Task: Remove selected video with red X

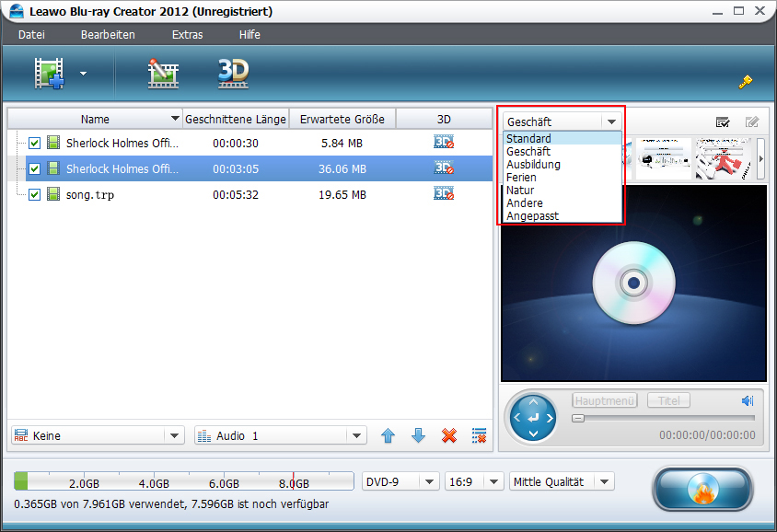Action: pyautogui.click(x=449, y=436)
